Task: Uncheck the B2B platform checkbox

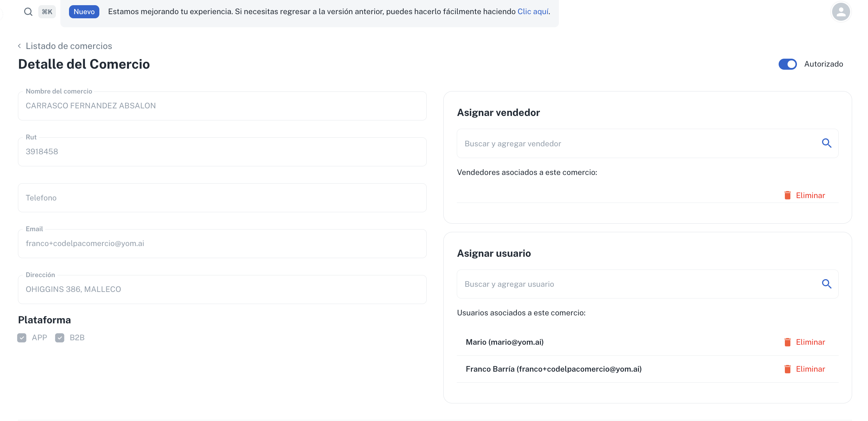Action: click(x=60, y=338)
